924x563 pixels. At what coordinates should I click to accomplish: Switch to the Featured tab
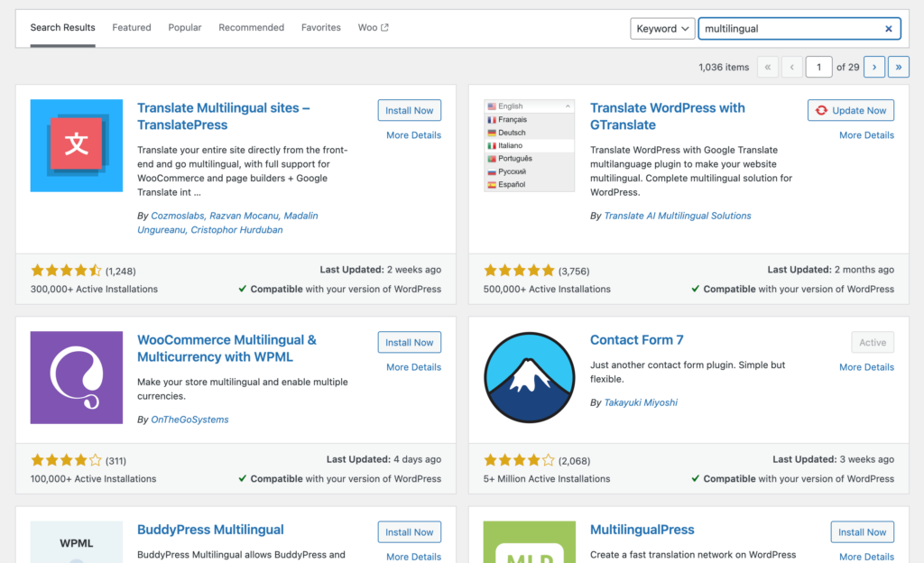tap(132, 28)
